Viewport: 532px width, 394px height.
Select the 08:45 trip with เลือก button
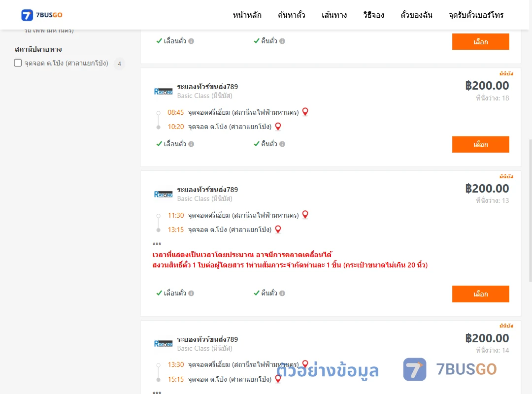[x=480, y=144]
